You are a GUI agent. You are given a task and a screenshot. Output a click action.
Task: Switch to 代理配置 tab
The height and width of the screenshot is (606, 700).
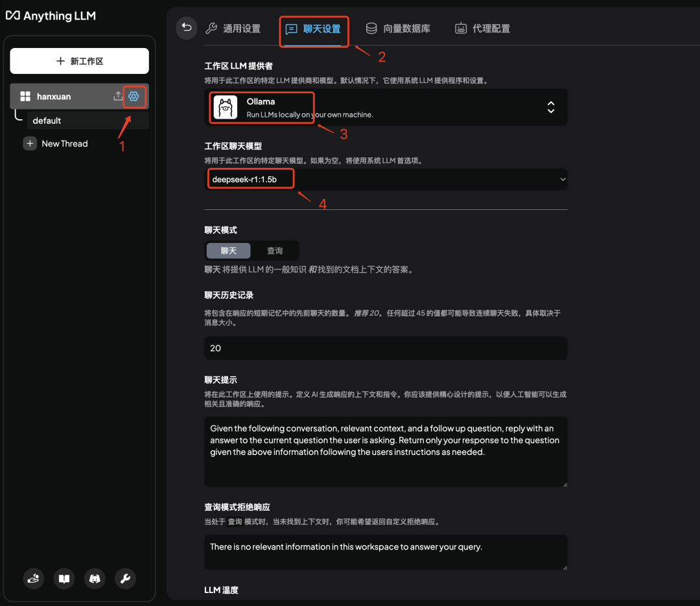(x=483, y=29)
